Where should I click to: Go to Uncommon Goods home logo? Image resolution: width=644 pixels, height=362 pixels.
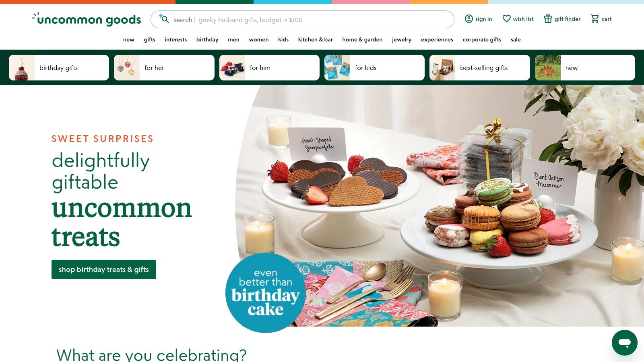tap(87, 19)
